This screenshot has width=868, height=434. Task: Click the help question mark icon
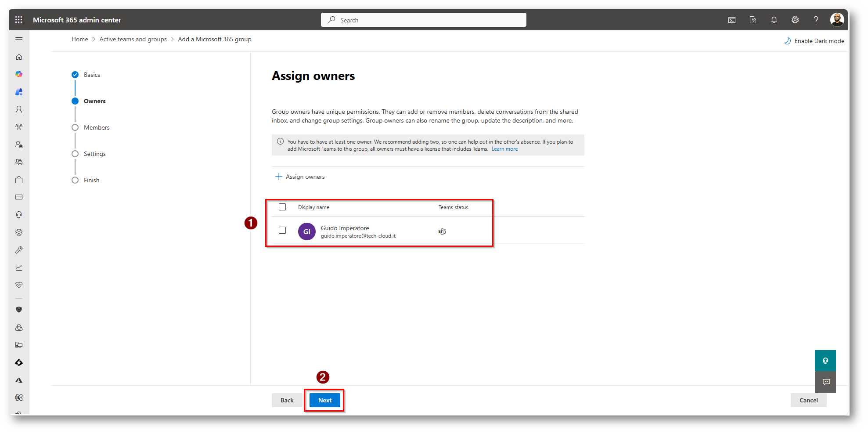[816, 20]
